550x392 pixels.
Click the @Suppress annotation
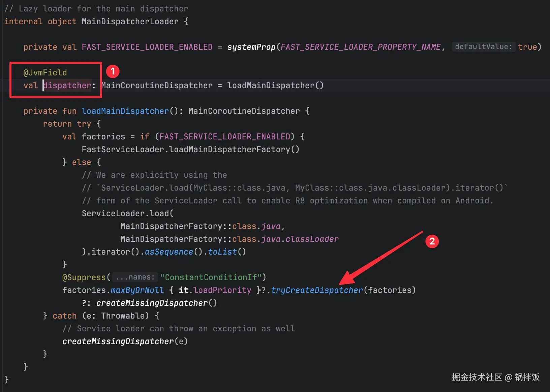click(x=84, y=277)
